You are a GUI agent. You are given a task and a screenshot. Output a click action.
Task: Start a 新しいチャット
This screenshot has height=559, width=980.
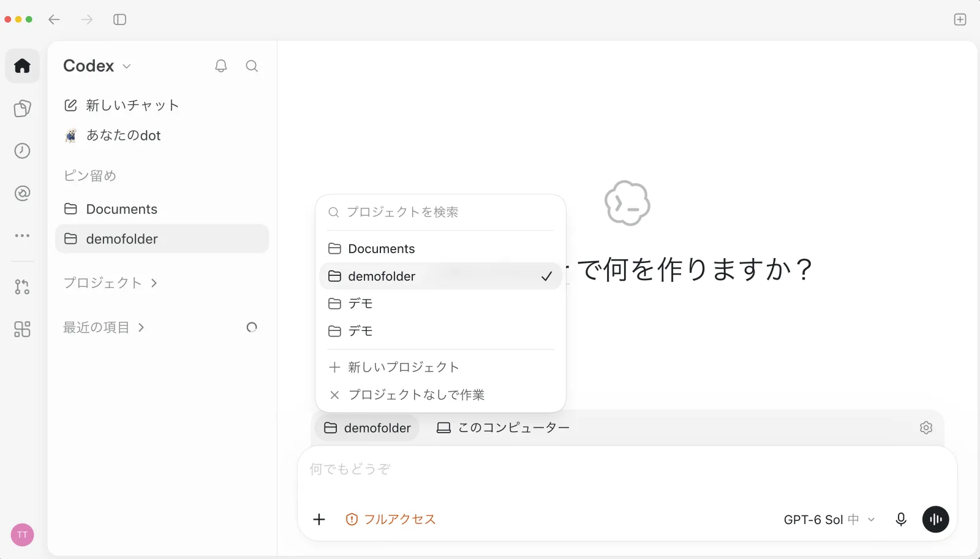(x=162, y=105)
